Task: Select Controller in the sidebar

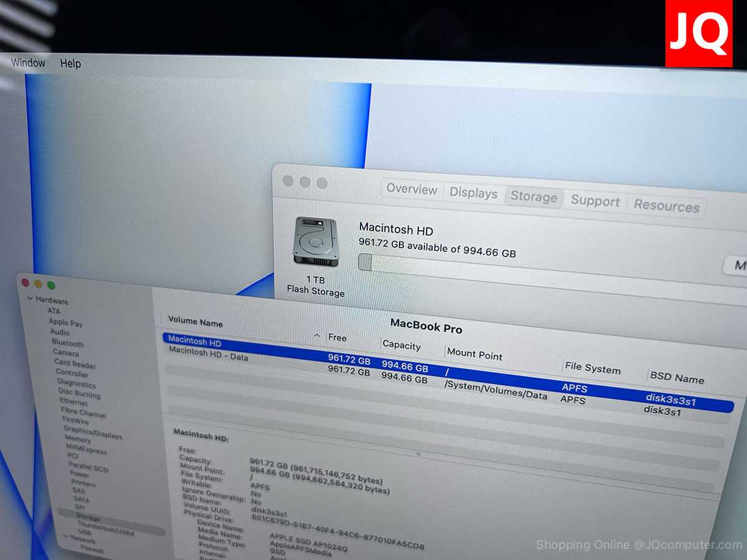Action: click(72, 373)
